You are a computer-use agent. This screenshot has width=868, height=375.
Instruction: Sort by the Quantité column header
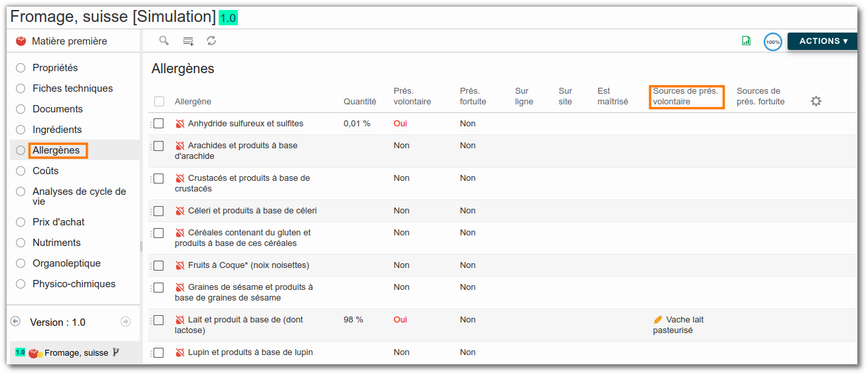coord(360,102)
